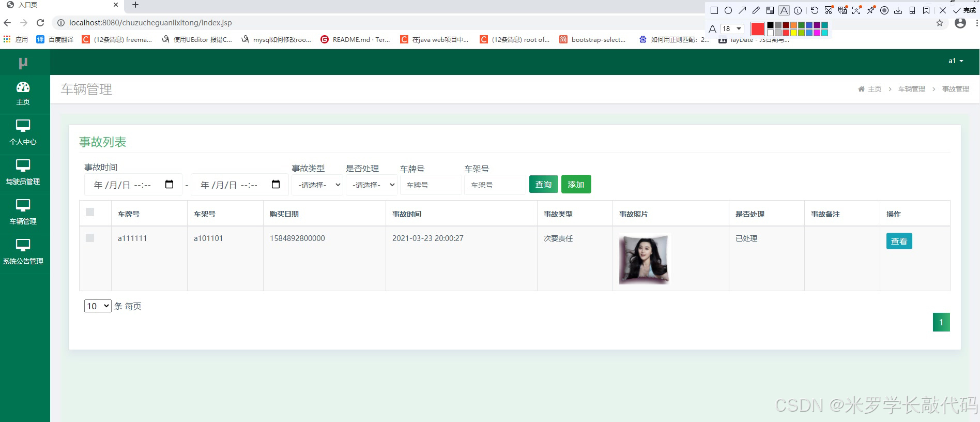Image resolution: width=980 pixels, height=422 pixels.
Task: Click the browser address bar URL
Action: click(150, 23)
